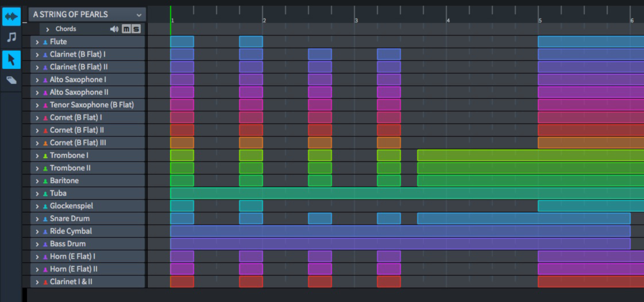Click the Trombone I instrument icon
Viewport: 644px width, 302px height.
point(45,156)
